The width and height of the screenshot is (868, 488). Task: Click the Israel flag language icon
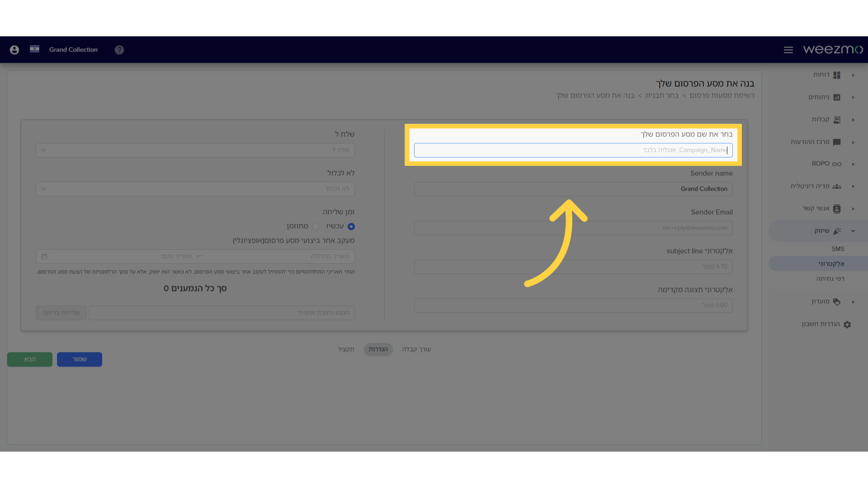(x=34, y=49)
